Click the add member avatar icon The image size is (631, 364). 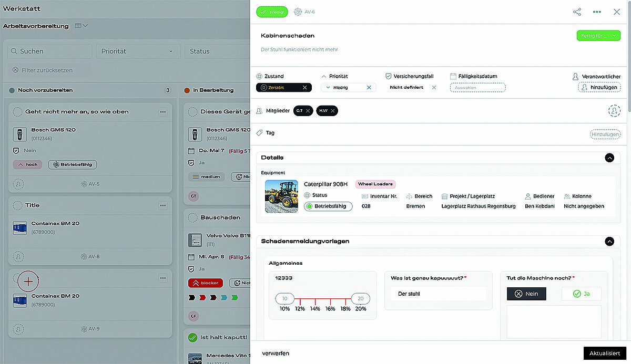point(614,111)
